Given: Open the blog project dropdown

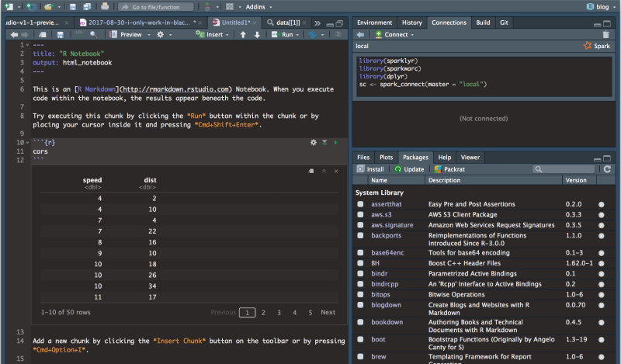Looking at the screenshot, I should [602, 7].
